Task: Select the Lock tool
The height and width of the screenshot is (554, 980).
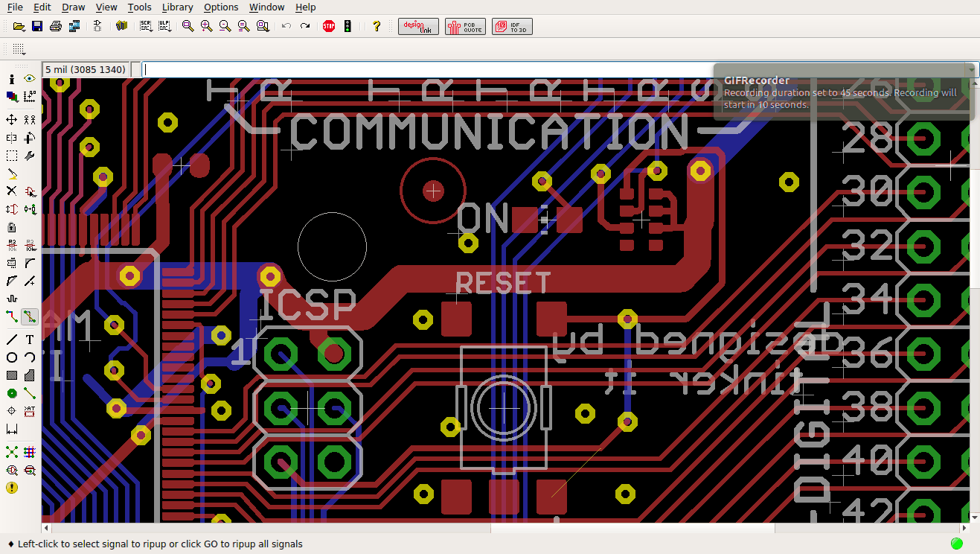Action: 11,227
